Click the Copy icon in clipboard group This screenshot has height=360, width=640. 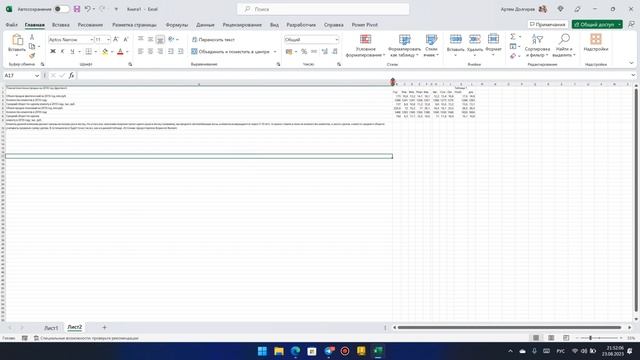[32, 46]
